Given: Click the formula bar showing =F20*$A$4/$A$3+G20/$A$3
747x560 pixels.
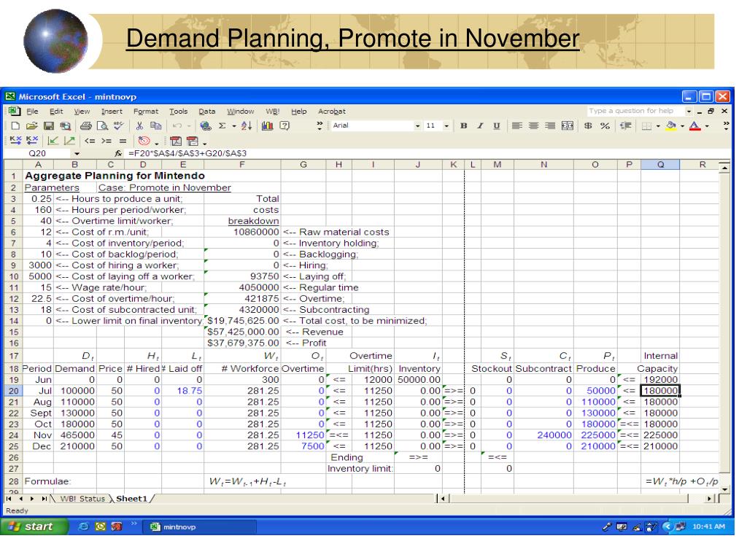Looking at the screenshot, I should click(x=426, y=153).
